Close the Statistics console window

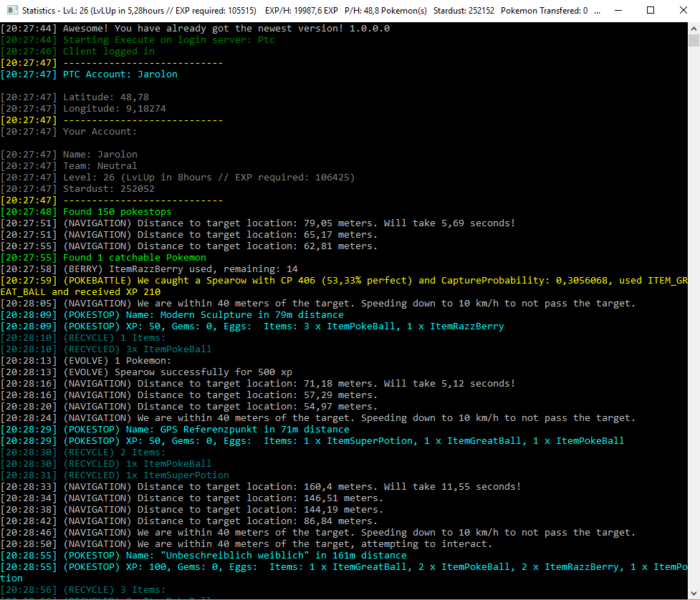point(683,11)
